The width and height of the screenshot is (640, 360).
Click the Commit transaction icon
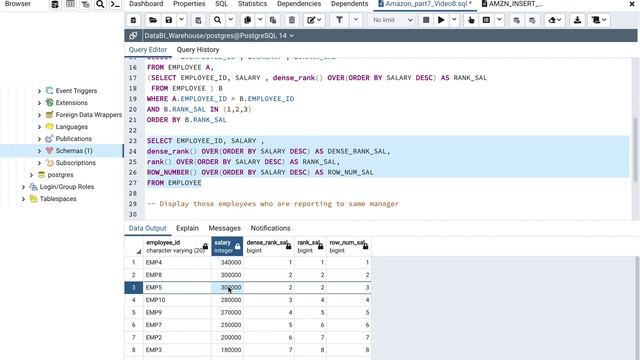(517, 20)
